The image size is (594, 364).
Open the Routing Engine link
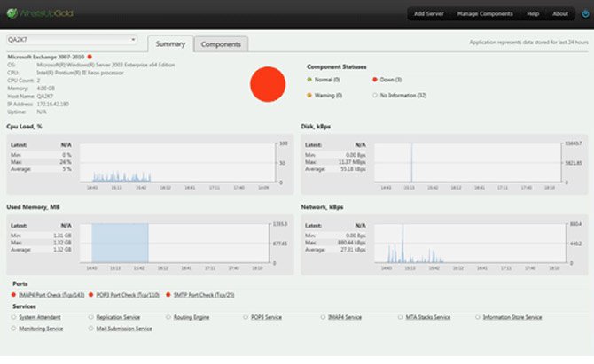coord(191,317)
